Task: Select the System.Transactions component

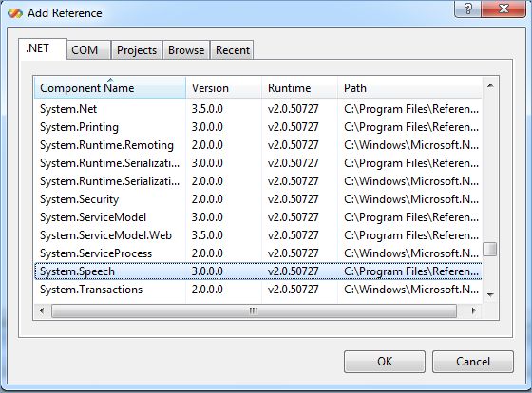Action: click(257, 290)
